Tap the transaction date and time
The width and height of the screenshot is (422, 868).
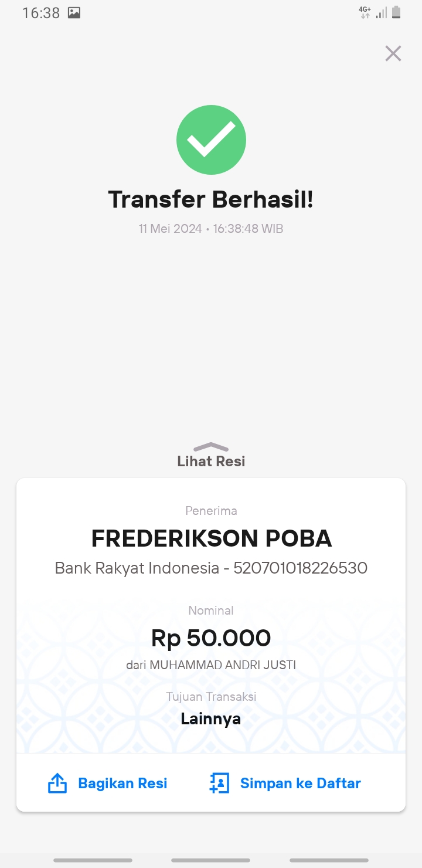pyautogui.click(x=211, y=229)
